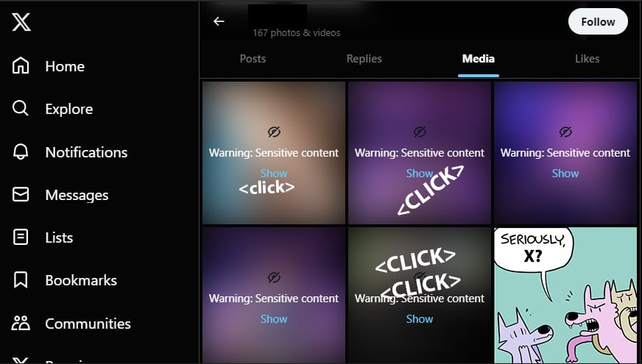
Task: Open Messages using the envelope icon
Action: pyautogui.click(x=21, y=195)
